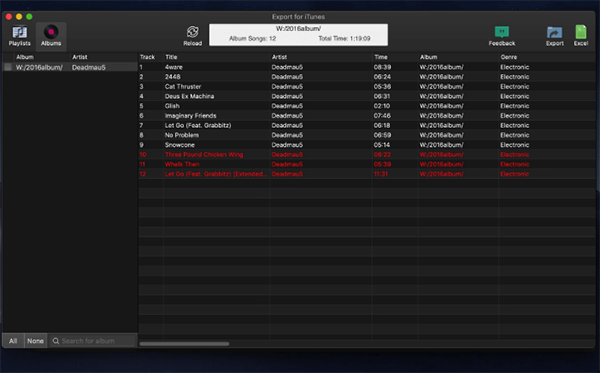Click track number 5 cell
The image size is (600, 373).
[x=142, y=106]
